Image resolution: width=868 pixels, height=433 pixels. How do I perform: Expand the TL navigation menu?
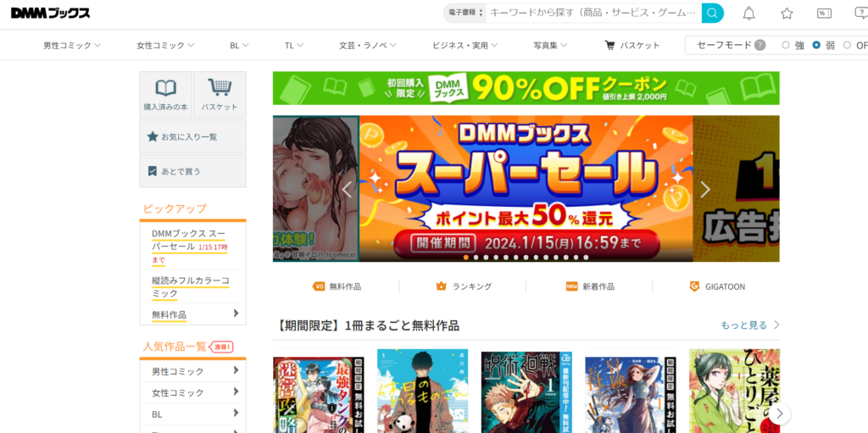(294, 46)
